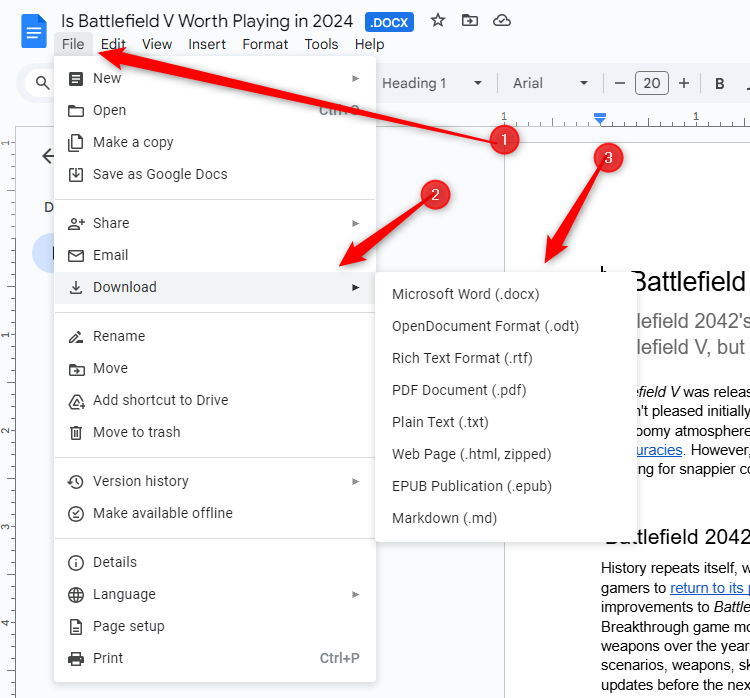This screenshot has width=750, height=698.
Task: Open the Heading 1 style dropdown
Action: [432, 83]
